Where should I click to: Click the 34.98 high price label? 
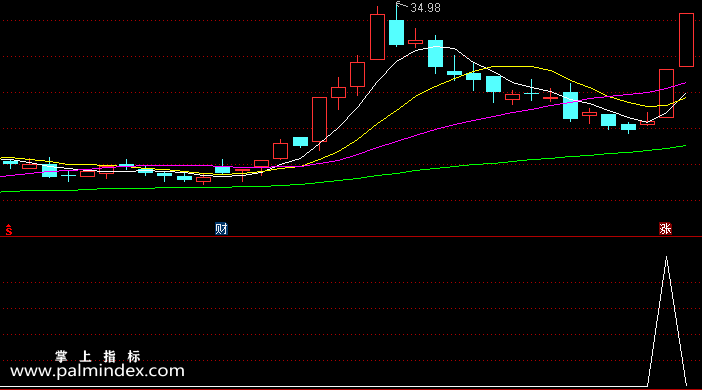[425, 8]
